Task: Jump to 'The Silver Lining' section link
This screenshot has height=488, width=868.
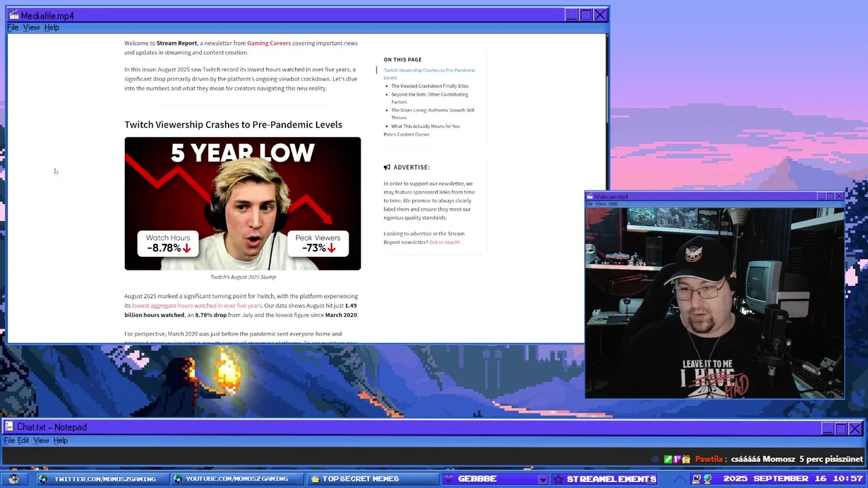Action: pos(433,114)
